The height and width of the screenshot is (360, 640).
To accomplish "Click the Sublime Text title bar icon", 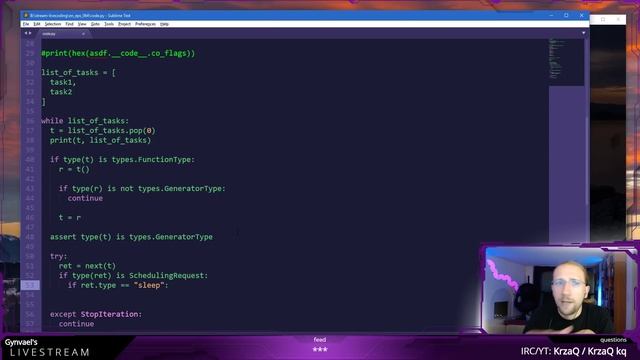I will (x=26, y=16).
